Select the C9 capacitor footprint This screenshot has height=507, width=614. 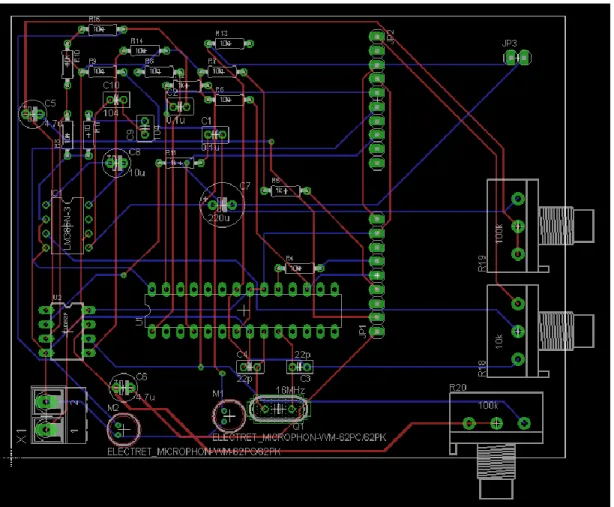pos(145,128)
